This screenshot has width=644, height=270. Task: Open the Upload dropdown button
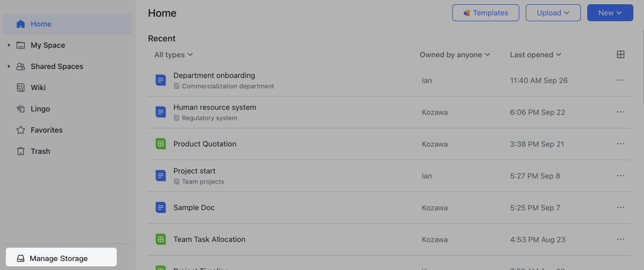click(553, 13)
